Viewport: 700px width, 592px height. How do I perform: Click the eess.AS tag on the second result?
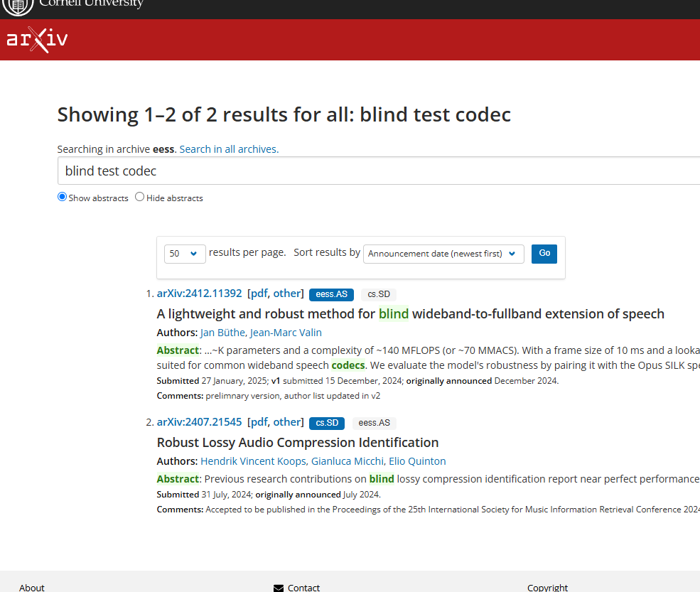374,423
